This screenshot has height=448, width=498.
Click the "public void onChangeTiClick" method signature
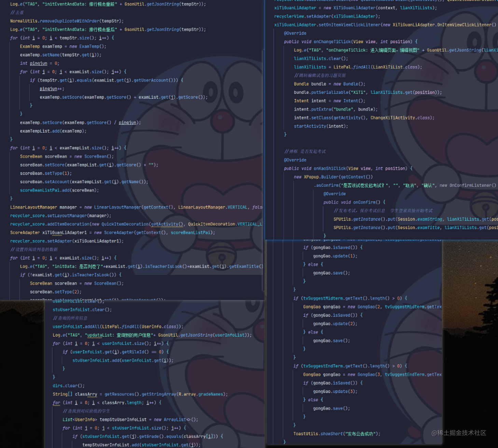click(351, 42)
